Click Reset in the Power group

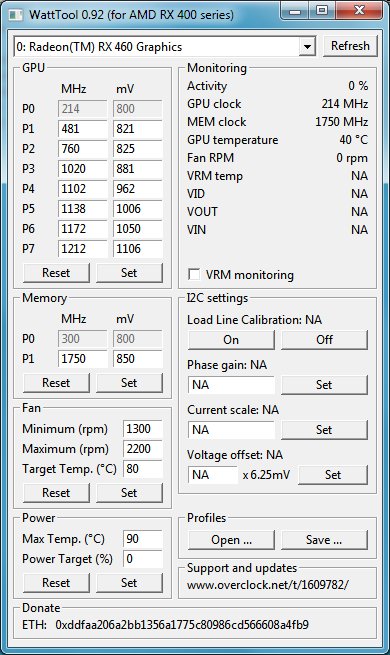click(56, 583)
